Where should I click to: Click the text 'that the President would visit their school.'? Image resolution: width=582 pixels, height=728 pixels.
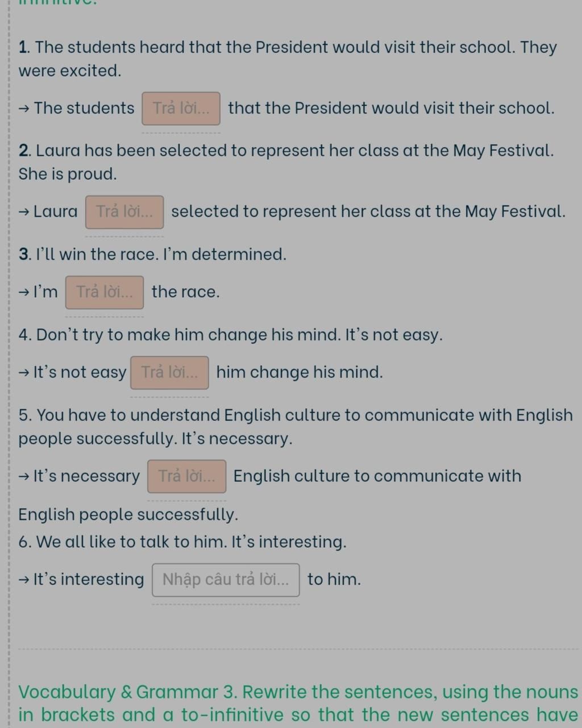[x=391, y=108]
